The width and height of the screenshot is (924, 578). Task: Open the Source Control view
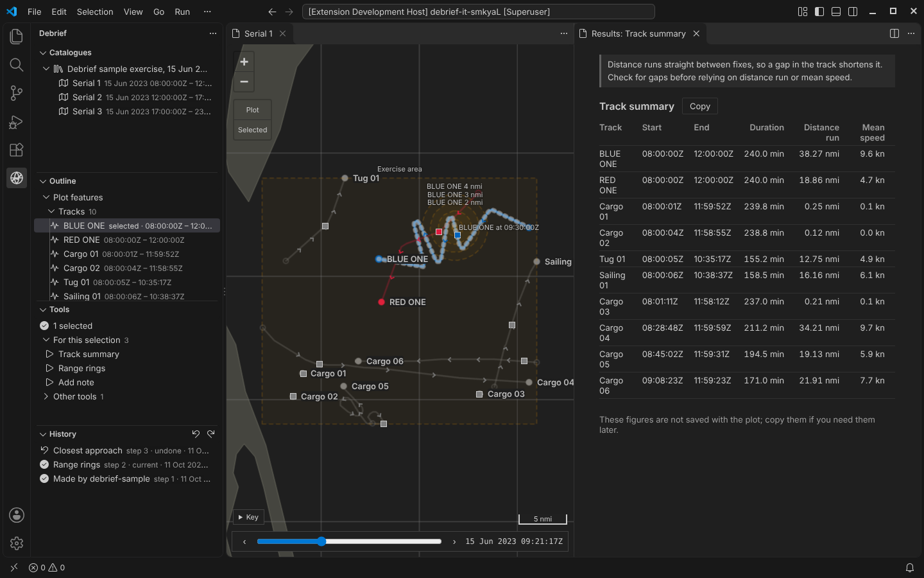pos(17,93)
